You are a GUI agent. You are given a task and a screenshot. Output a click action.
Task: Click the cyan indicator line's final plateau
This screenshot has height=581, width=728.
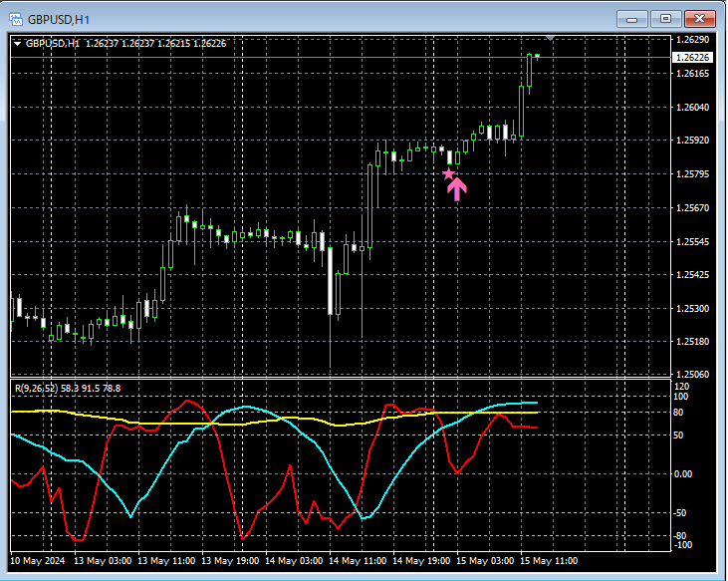pyautogui.click(x=523, y=404)
